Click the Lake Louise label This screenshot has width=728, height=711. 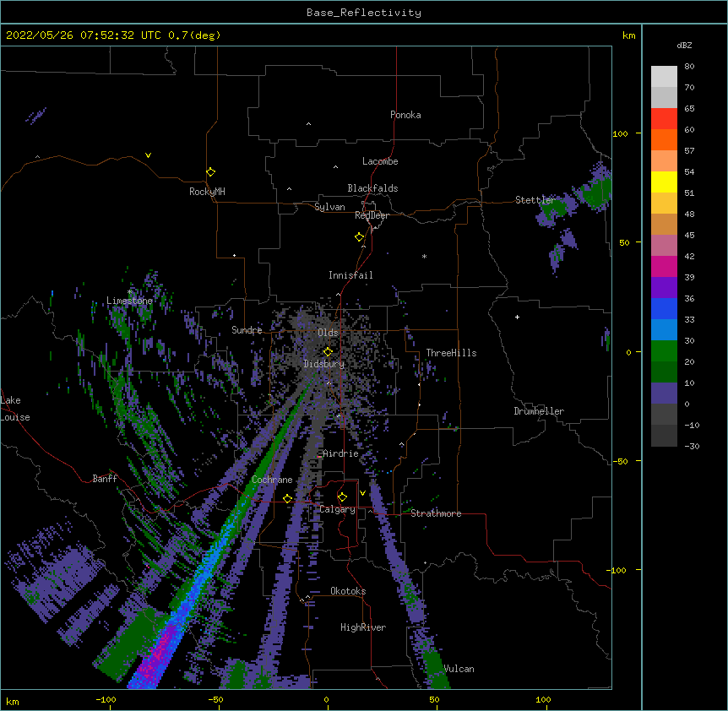point(15,409)
